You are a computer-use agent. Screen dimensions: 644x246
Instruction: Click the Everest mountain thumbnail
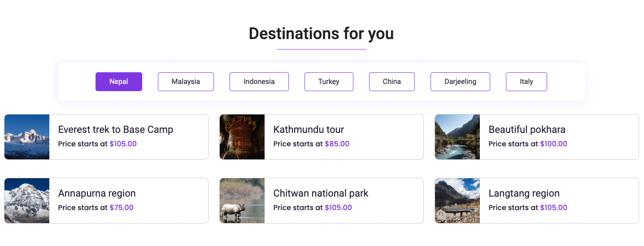[x=27, y=137]
